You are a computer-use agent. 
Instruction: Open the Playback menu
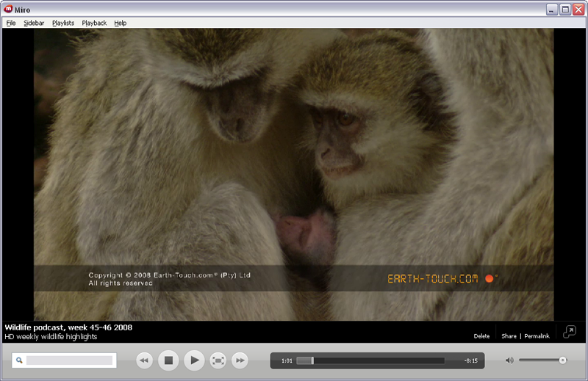click(x=94, y=23)
